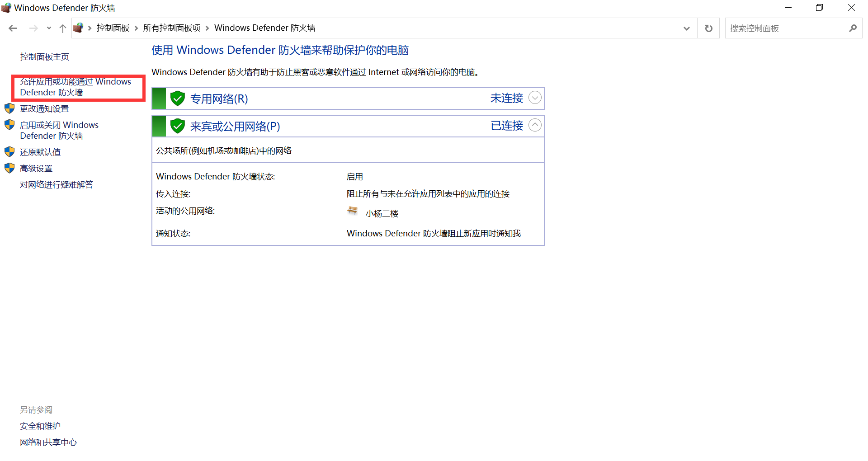Open 高级设置 link
This screenshot has height=461, width=868.
[36, 169]
